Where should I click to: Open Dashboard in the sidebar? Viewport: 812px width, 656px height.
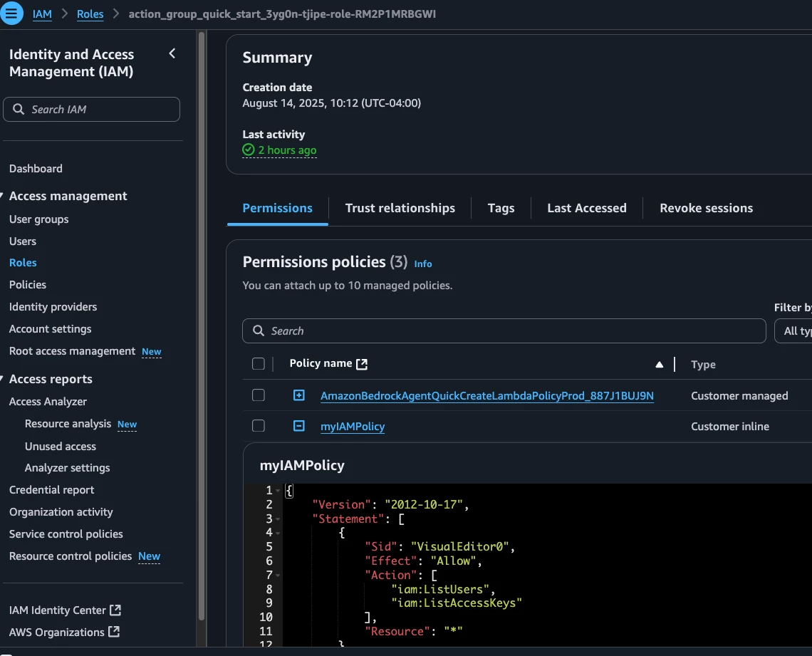pos(36,169)
